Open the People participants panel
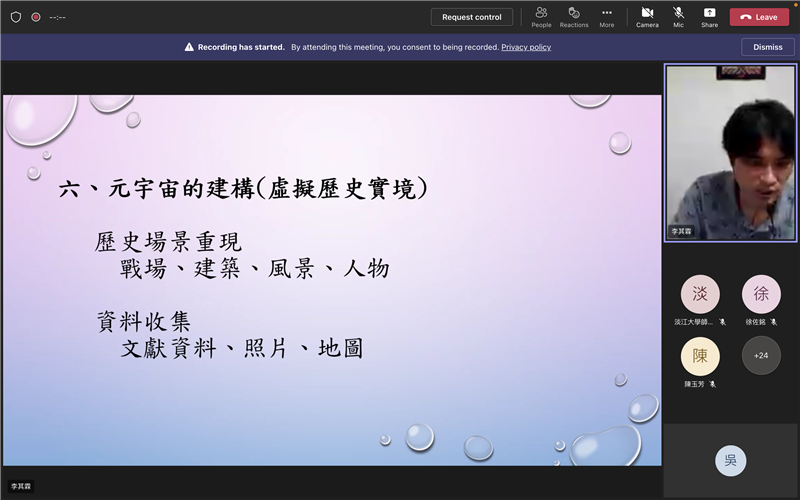 pyautogui.click(x=541, y=16)
